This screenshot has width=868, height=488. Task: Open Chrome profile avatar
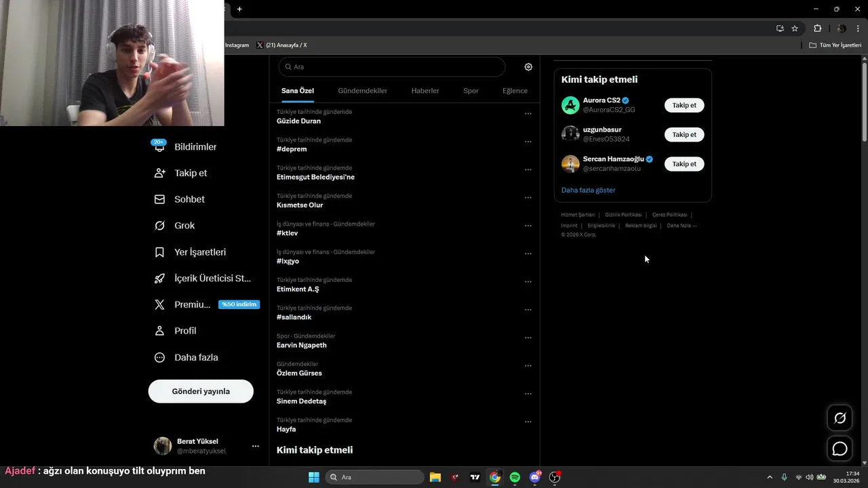(842, 28)
